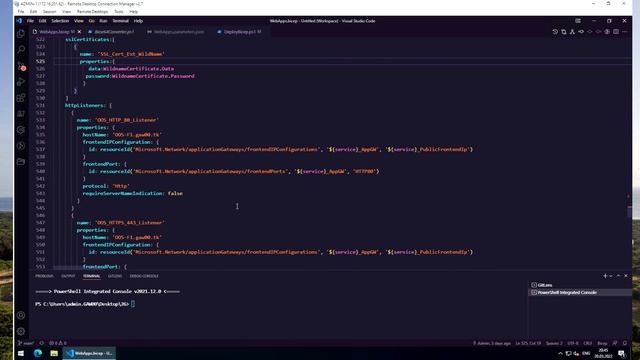This screenshot has width=640, height=360.
Task: Click the editor vertical scrollbar thumb
Action: [629, 211]
